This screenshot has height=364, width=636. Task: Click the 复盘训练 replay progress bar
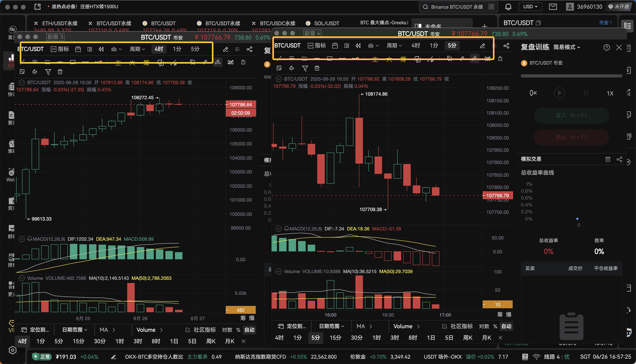pos(571,76)
